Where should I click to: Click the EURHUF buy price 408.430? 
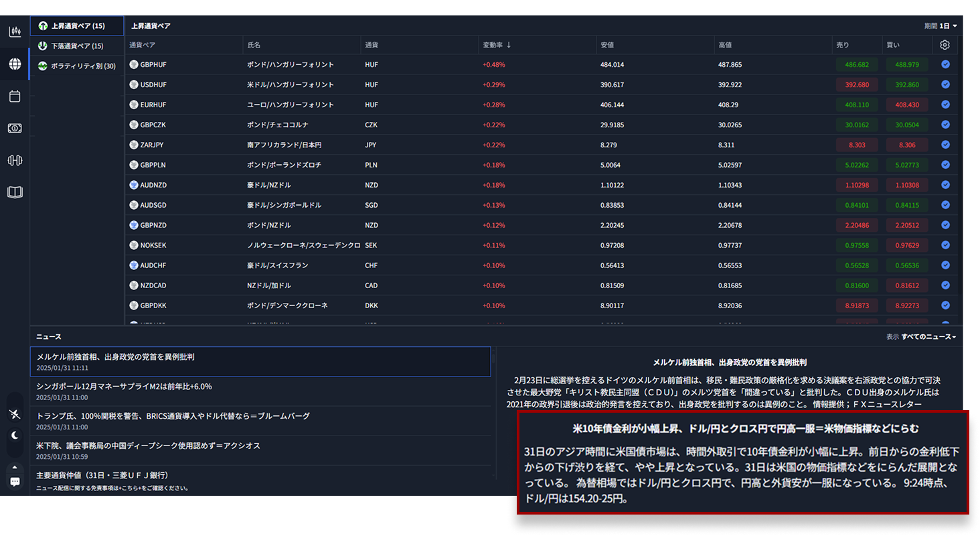tap(906, 105)
